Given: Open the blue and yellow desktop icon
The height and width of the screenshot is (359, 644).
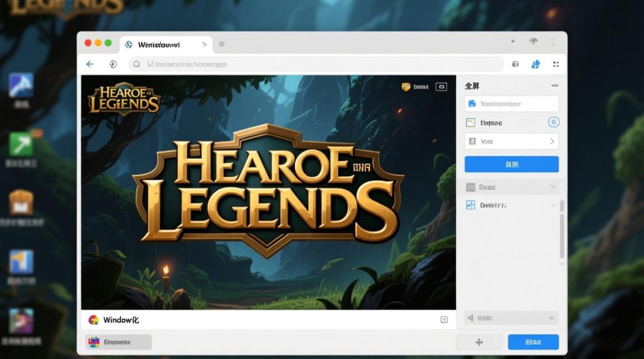Looking at the screenshot, I should click(x=21, y=262).
